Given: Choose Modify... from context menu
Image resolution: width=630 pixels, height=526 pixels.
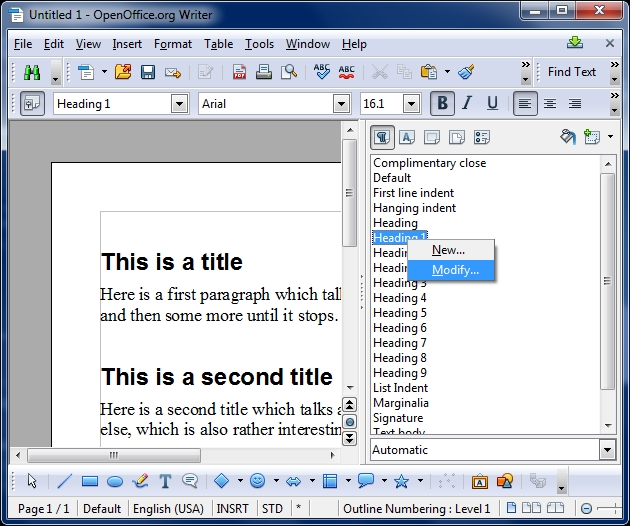Looking at the screenshot, I should coord(451,270).
